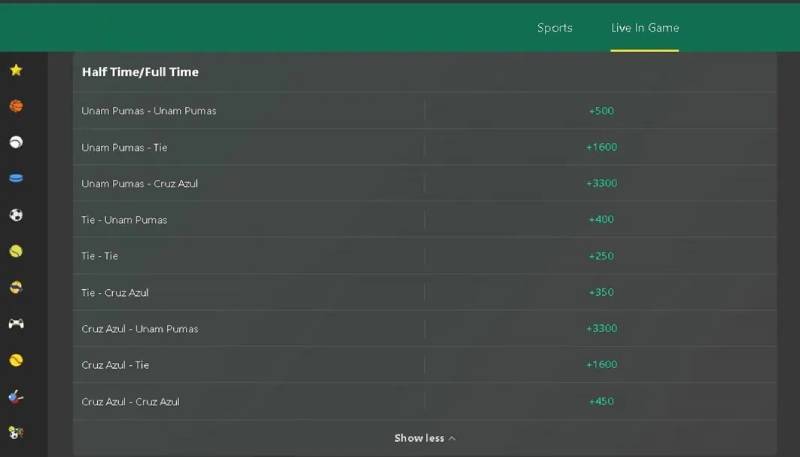Select the Tie - Tie +250 odds
Screen dimensions: 800x457
[x=601, y=256]
